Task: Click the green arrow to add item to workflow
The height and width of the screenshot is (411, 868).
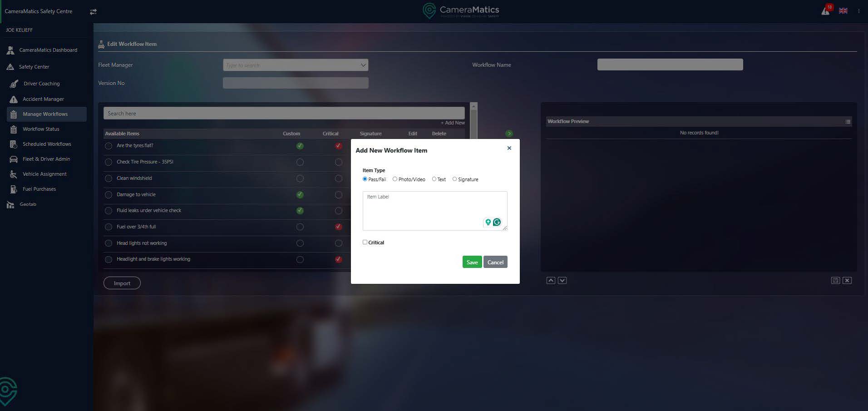Action: [509, 134]
